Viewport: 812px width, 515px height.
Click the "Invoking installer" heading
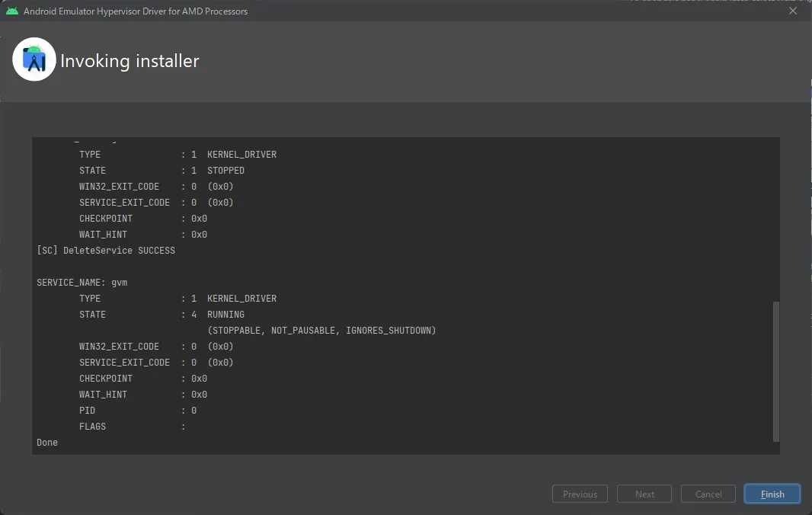(129, 61)
